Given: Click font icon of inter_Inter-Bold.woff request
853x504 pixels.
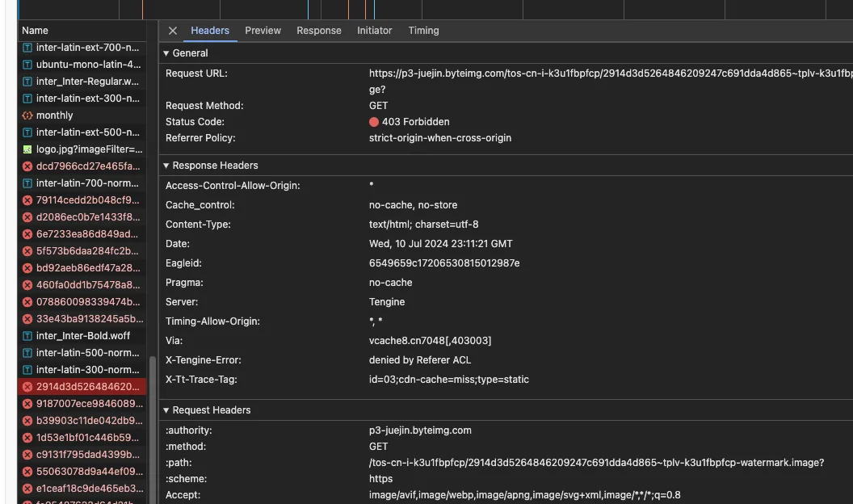Looking at the screenshot, I should [x=27, y=336].
